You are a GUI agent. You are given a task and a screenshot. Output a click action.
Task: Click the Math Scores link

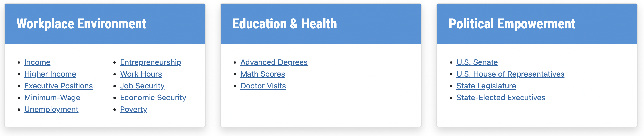point(262,74)
